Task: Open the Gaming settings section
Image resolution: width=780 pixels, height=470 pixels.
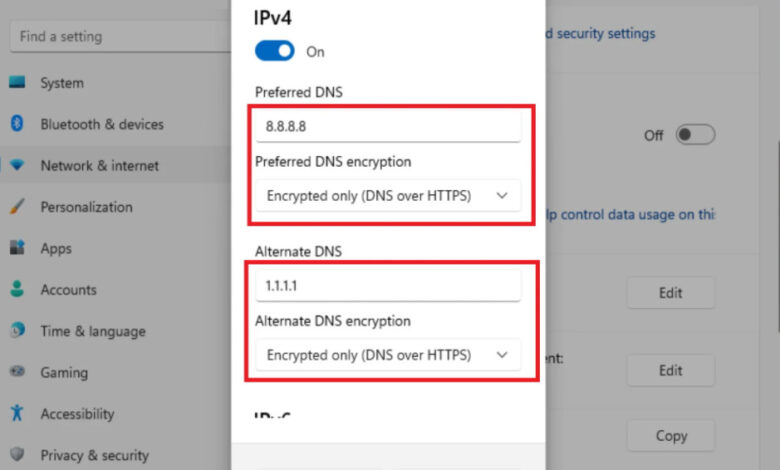Action: [64, 372]
